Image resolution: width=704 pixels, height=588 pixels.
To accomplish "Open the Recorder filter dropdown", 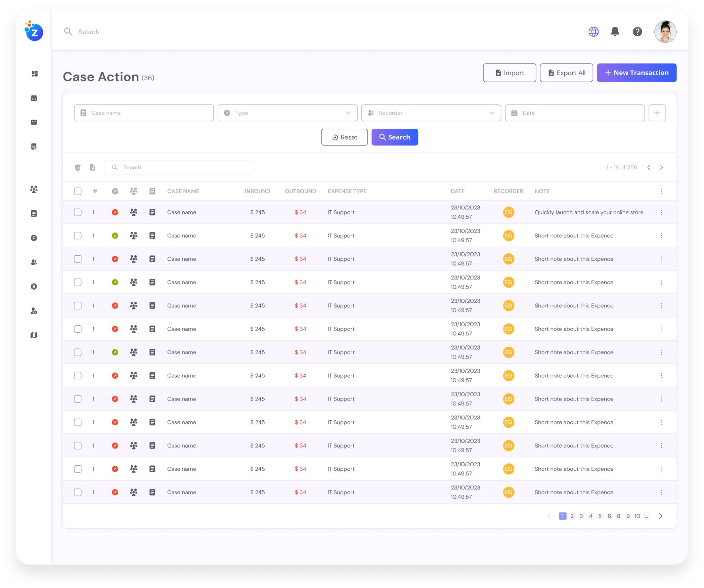I will coord(431,112).
